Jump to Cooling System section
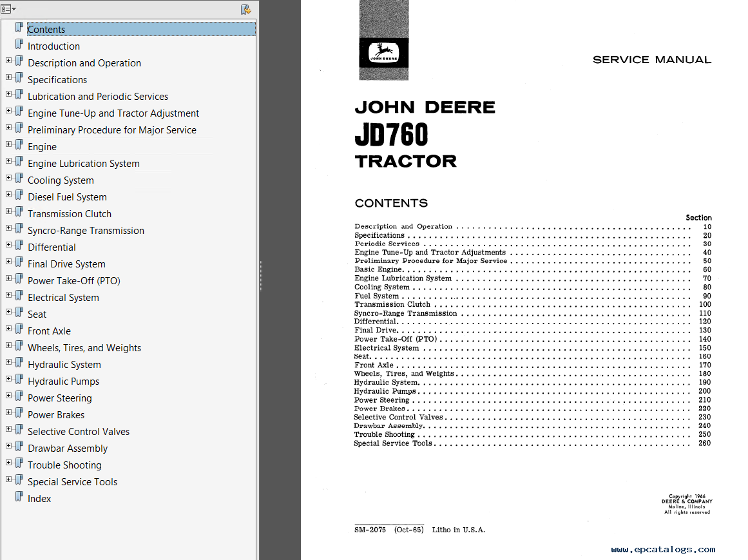Screen dimensions: 748x560 [61, 180]
